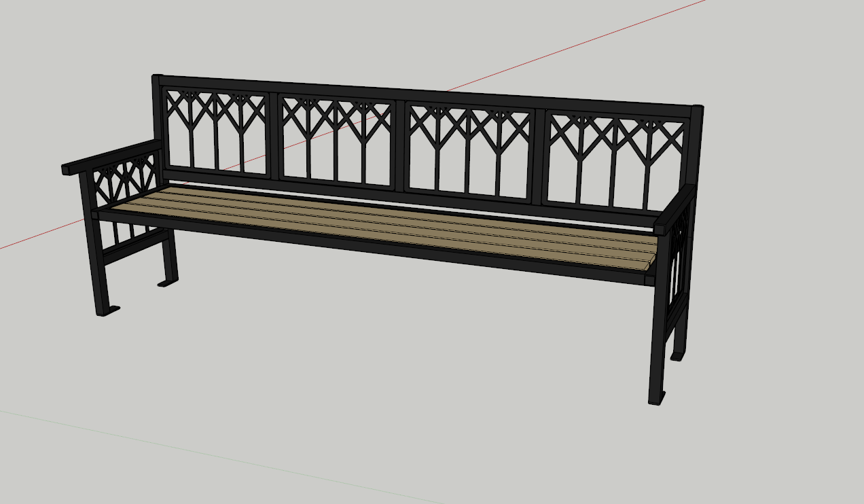This screenshot has width=864, height=504.
Task: Select the leftmost backrest lattice panel
Action: pos(216,132)
